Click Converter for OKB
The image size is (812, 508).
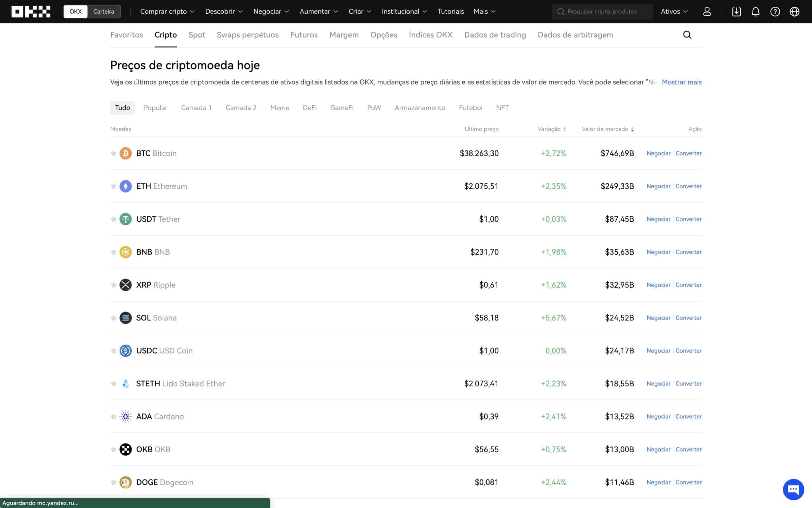689,450
